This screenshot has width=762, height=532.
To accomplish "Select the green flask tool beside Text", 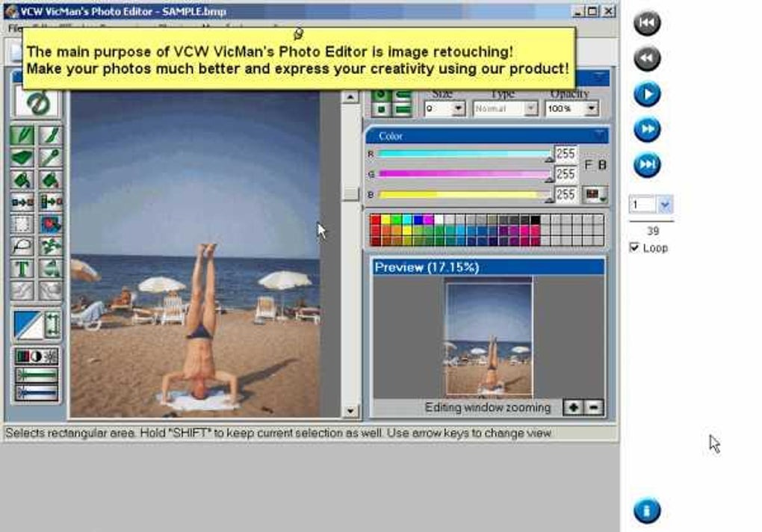I will 51,269.
